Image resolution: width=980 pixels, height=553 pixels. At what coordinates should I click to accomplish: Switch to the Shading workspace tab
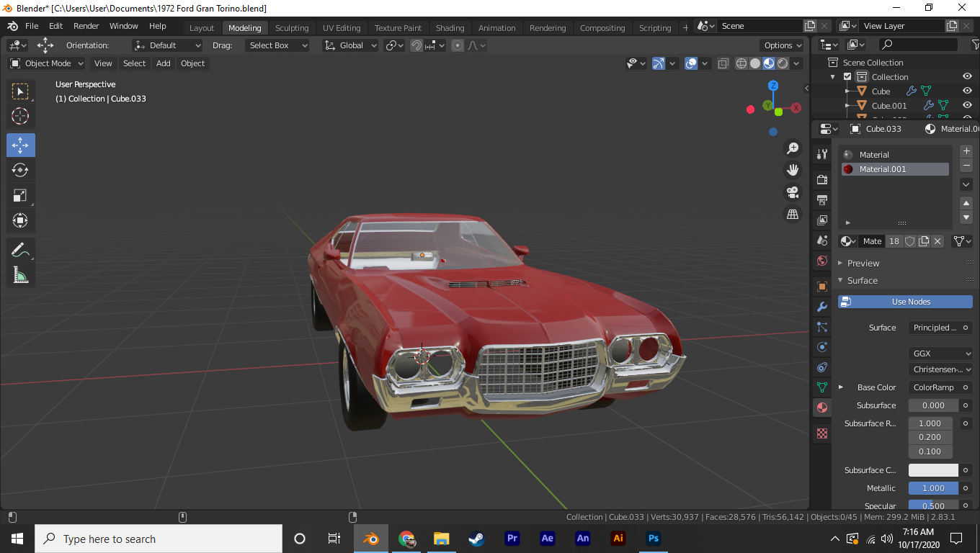point(450,28)
